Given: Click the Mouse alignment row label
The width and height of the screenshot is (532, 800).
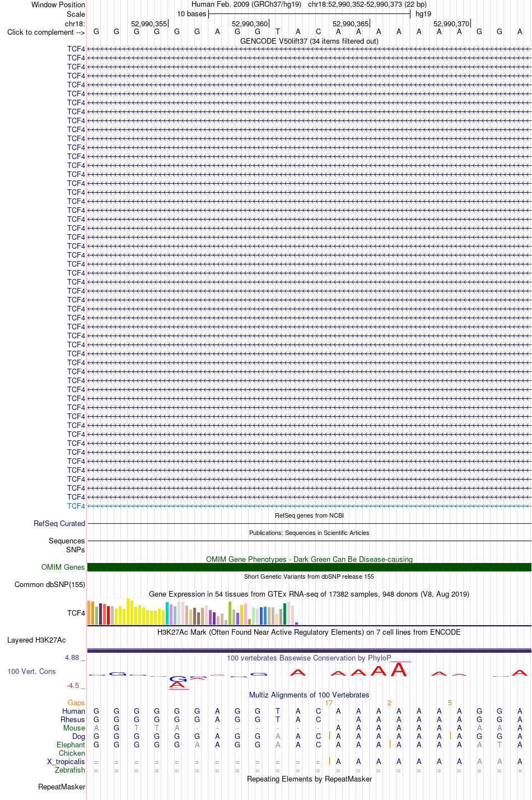Looking at the screenshot, I should [74, 728].
